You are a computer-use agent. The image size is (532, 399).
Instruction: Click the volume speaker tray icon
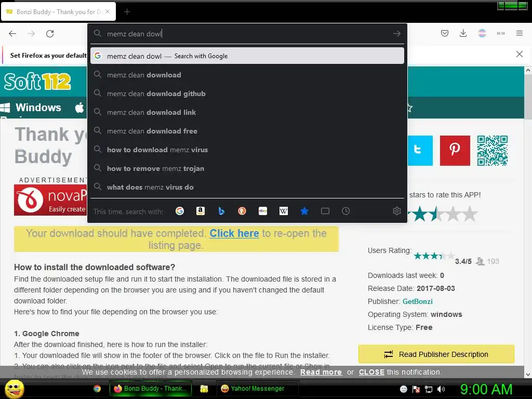click(441, 389)
